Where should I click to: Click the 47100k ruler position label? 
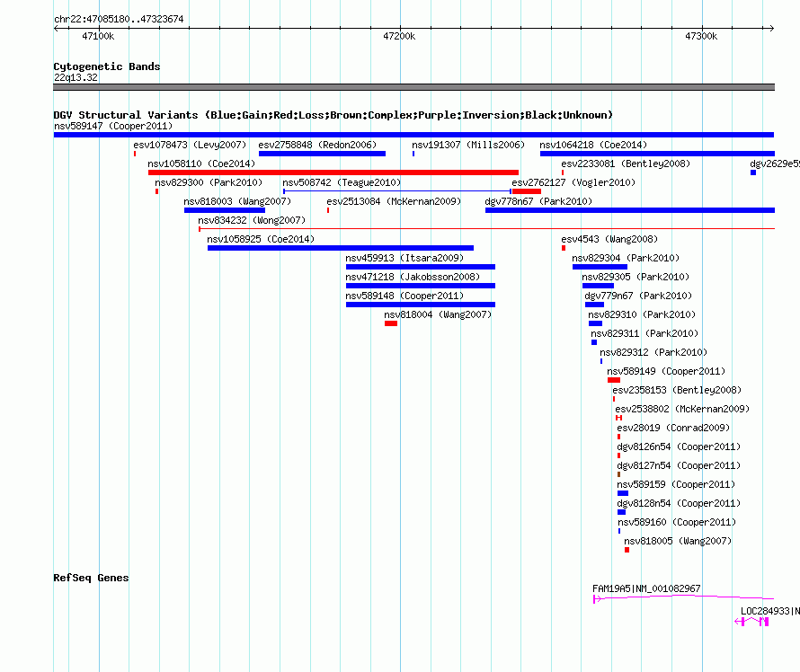(x=98, y=36)
